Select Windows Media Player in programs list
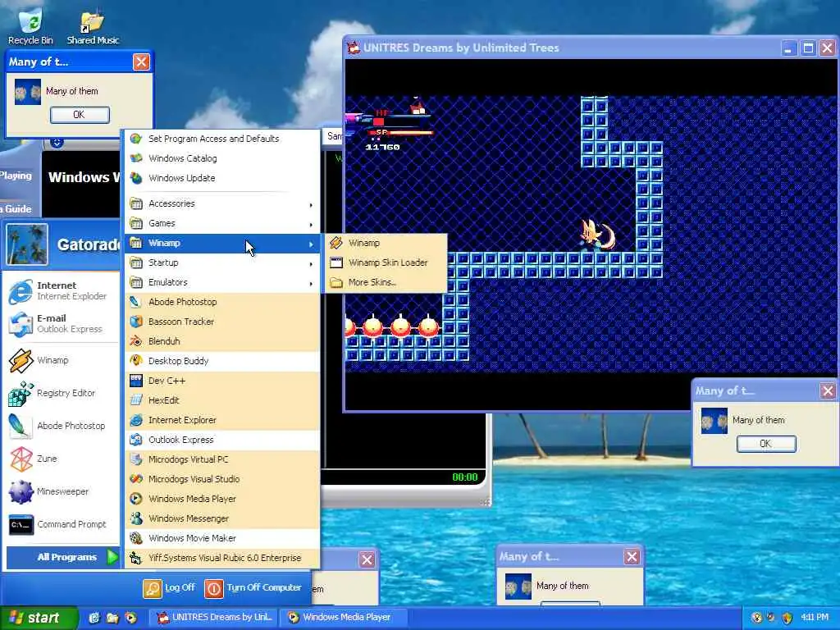 tap(222, 499)
